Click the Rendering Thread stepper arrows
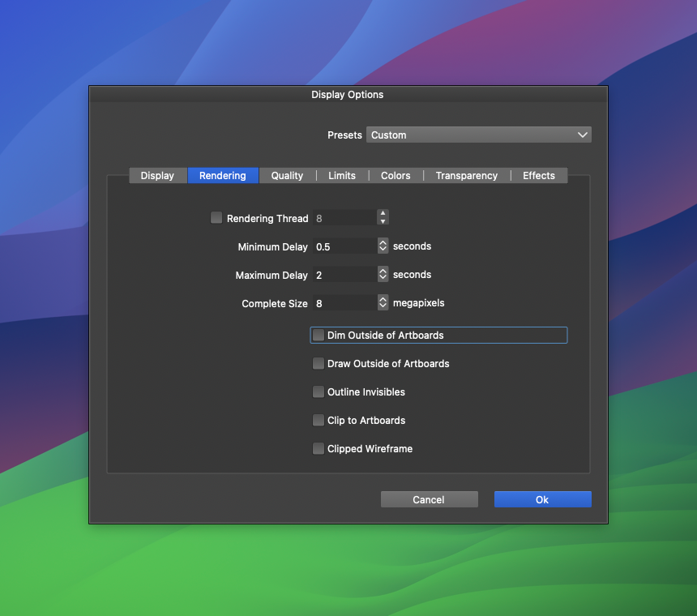Viewport: 697px width, 616px height. (383, 218)
